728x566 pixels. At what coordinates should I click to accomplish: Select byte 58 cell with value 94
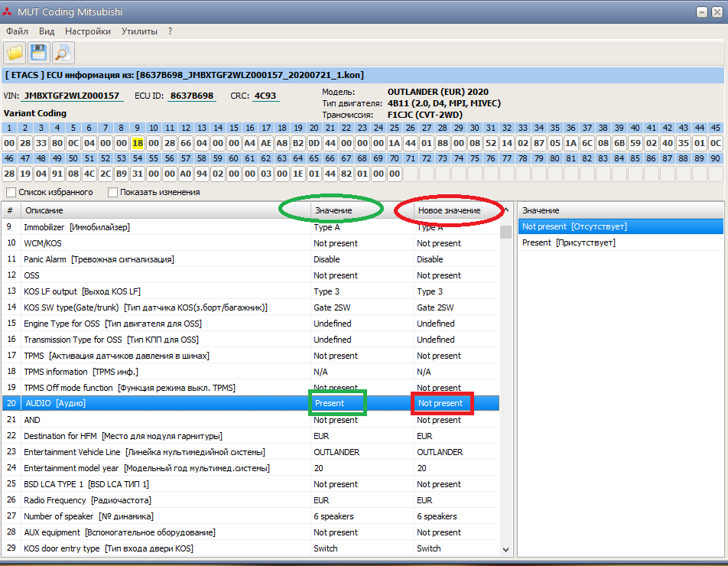coord(202,174)
